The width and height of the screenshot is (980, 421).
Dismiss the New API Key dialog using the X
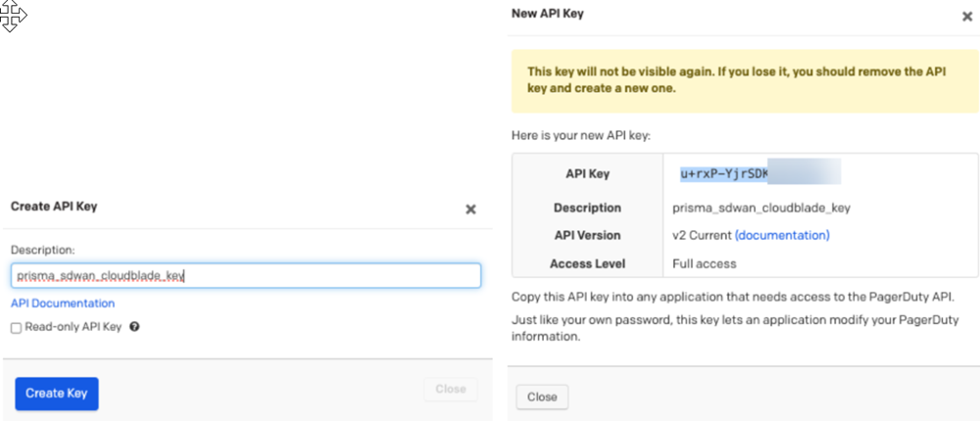(x=967, y=17)
